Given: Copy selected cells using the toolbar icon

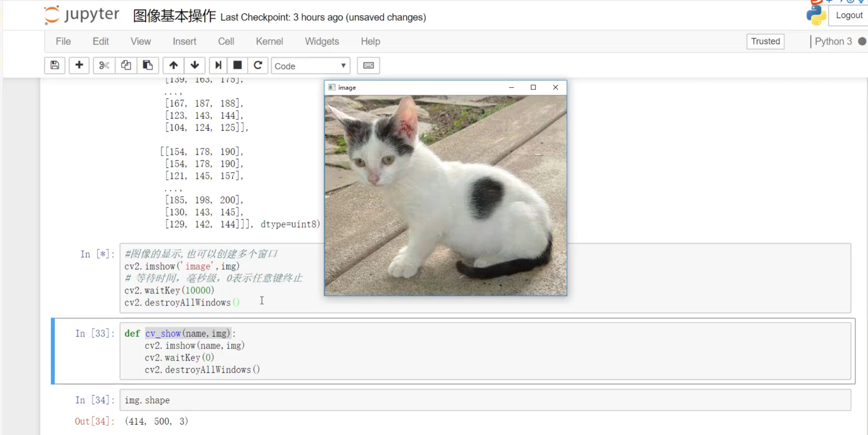Looking at the screenshot, I should 126,66.
